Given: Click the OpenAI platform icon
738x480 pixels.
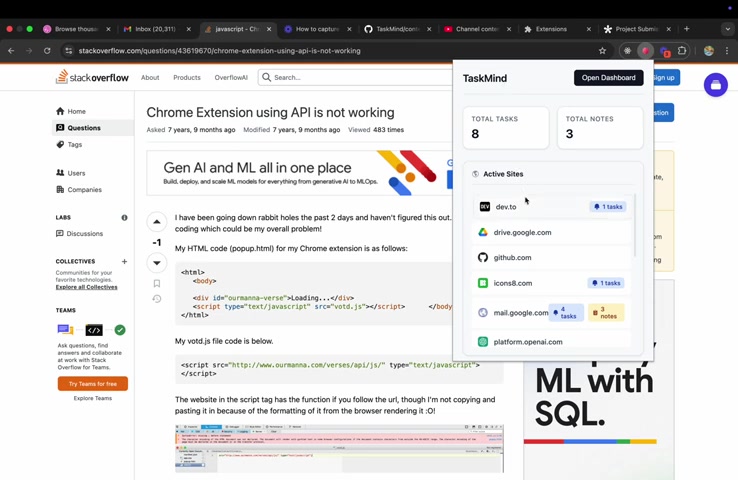Looking at the screenshot, I should (483, 342).
